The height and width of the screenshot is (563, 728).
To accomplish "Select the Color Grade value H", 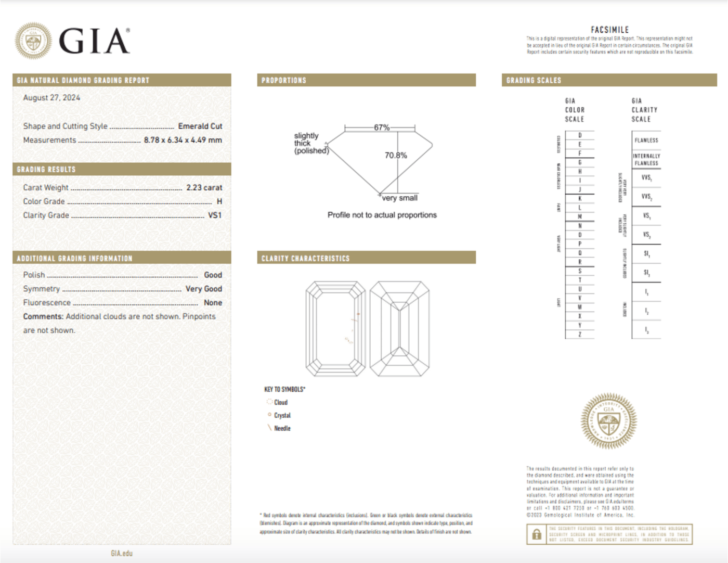I will coord(219,201).
